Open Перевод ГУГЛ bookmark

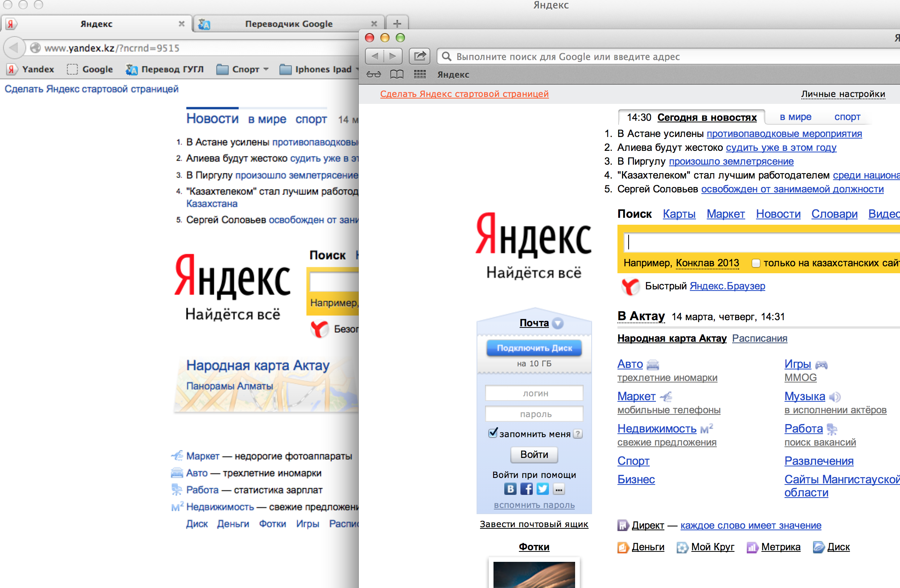(x=165, y=69)
